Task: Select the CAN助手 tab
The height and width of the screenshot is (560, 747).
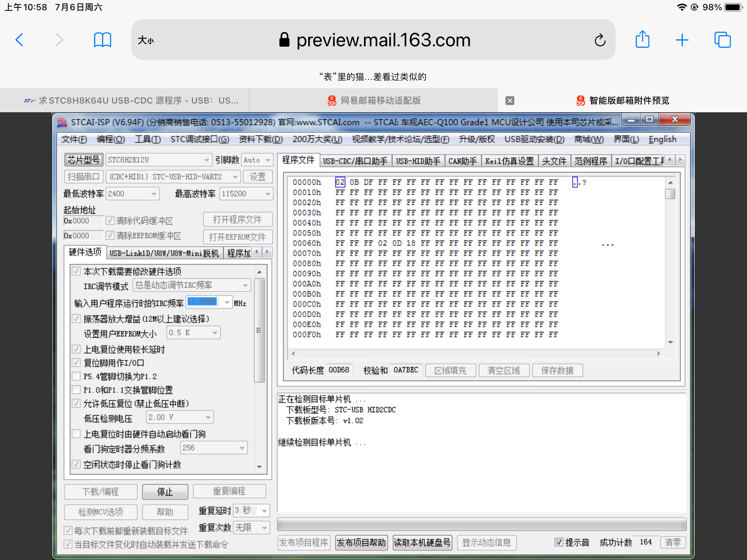Action: (462, 161)
